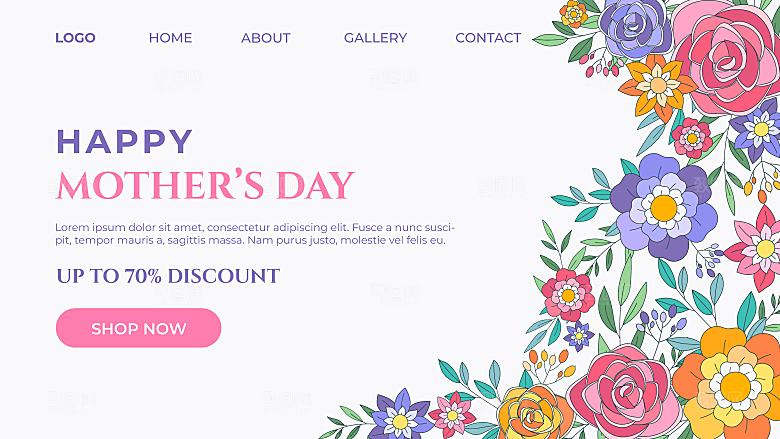
Task: Go to the ABOUT page link
Action: pos(266,38)
